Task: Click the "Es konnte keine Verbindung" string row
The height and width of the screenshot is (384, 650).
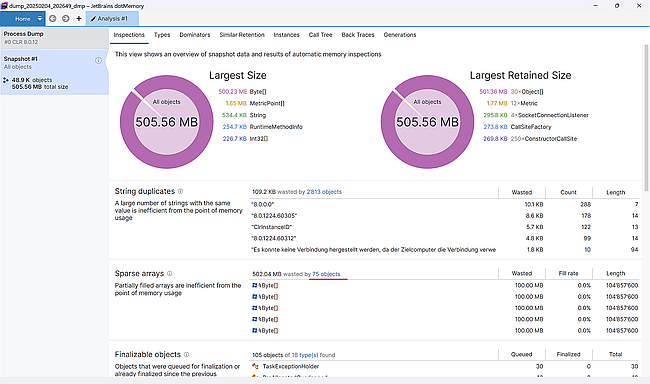Action: (445, 250)
